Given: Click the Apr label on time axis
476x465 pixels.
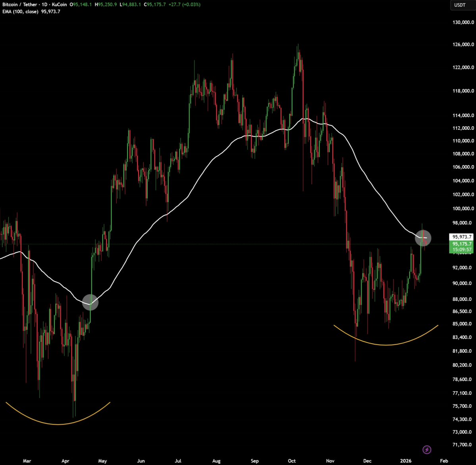Looking at the screenshot, I should (x=65, y=461).
